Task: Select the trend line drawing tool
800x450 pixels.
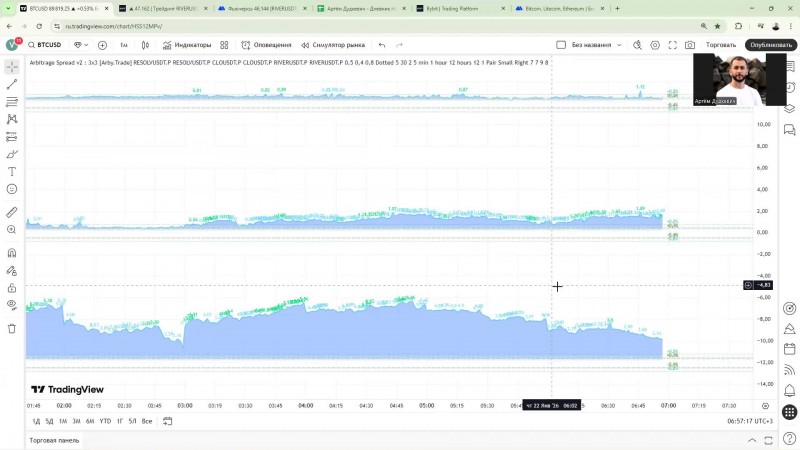Action: click(12, 85)
